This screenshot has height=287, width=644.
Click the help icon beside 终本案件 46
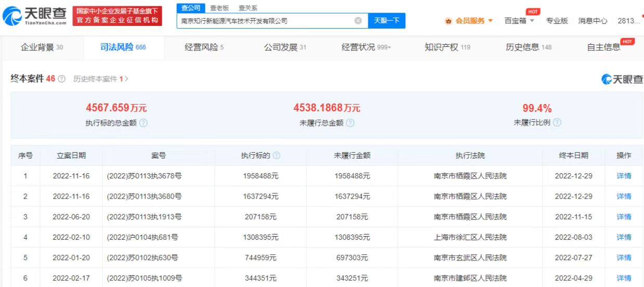[61, 79]
